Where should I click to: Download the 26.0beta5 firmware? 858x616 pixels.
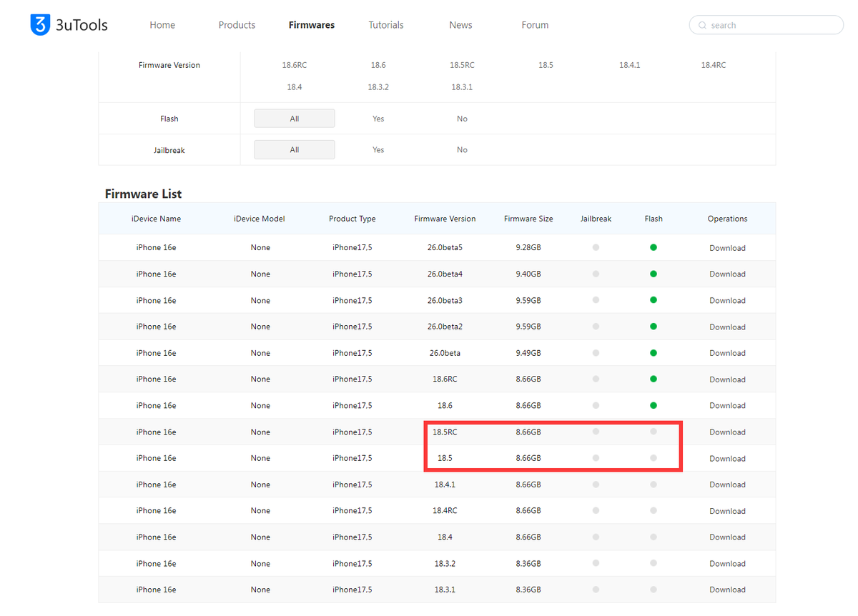tap(727, 248)
